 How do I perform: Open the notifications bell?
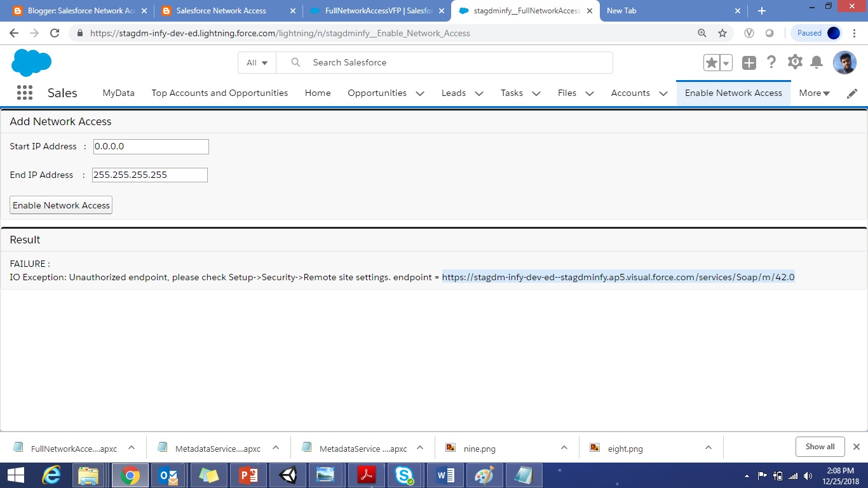(x=817, y=62)
